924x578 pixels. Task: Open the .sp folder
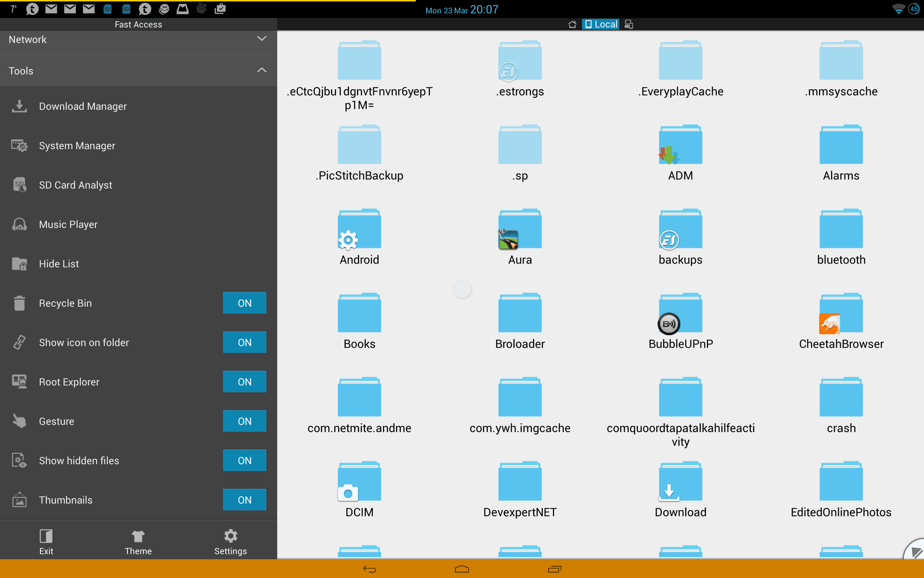pos(520,153)
